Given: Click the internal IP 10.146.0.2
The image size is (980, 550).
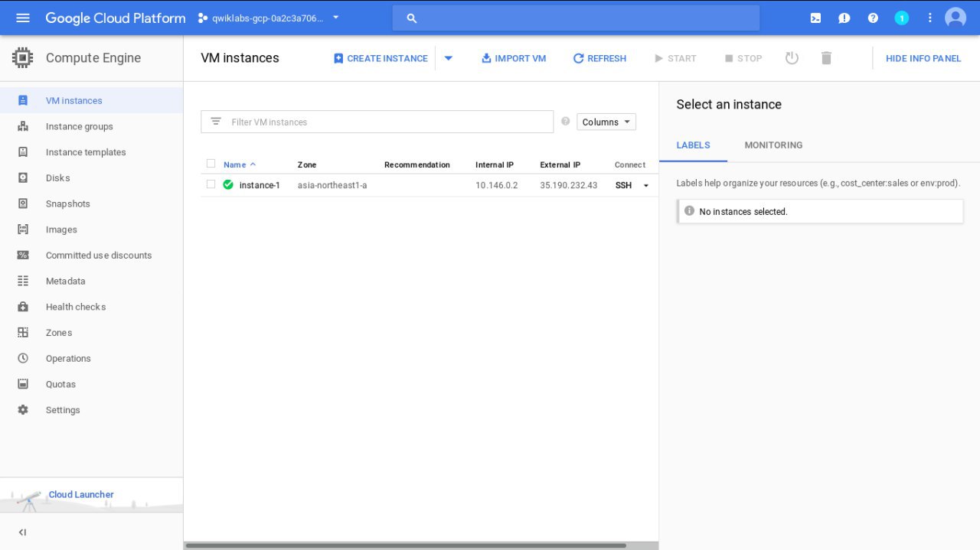Looking at the screenshot, I should tap(496, 185).
